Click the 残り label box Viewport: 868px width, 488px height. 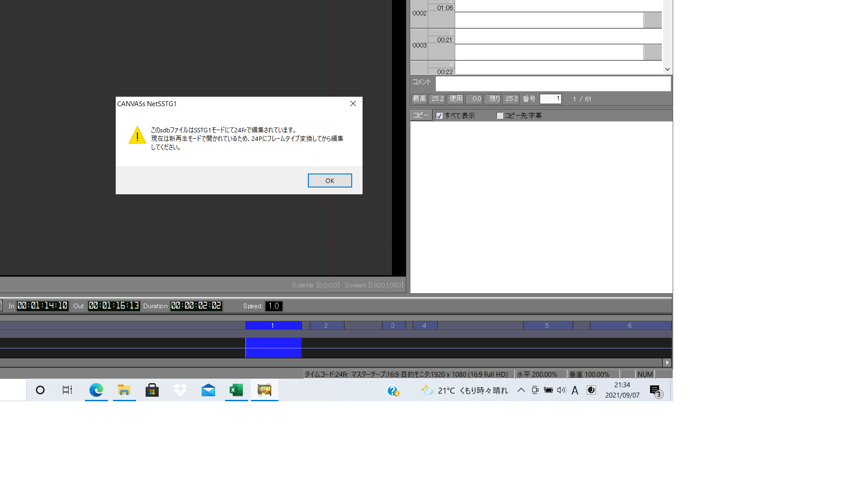(493, 99)
